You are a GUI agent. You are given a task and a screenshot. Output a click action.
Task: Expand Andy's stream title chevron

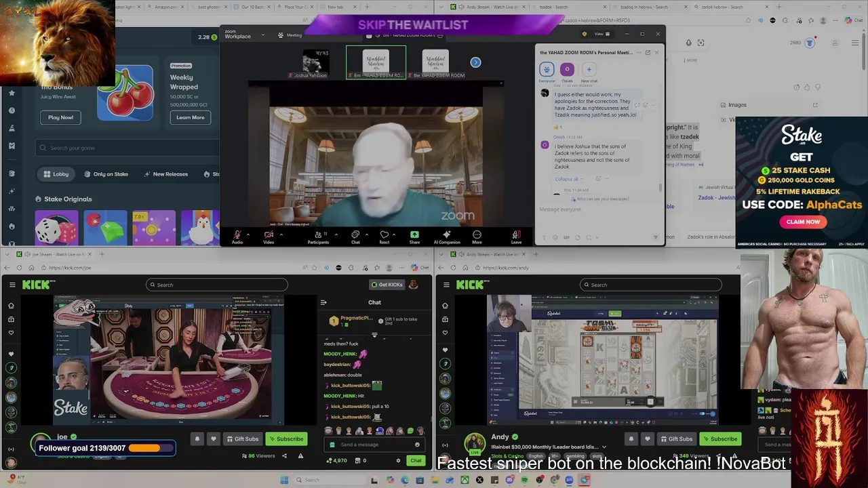coord(604,447)
